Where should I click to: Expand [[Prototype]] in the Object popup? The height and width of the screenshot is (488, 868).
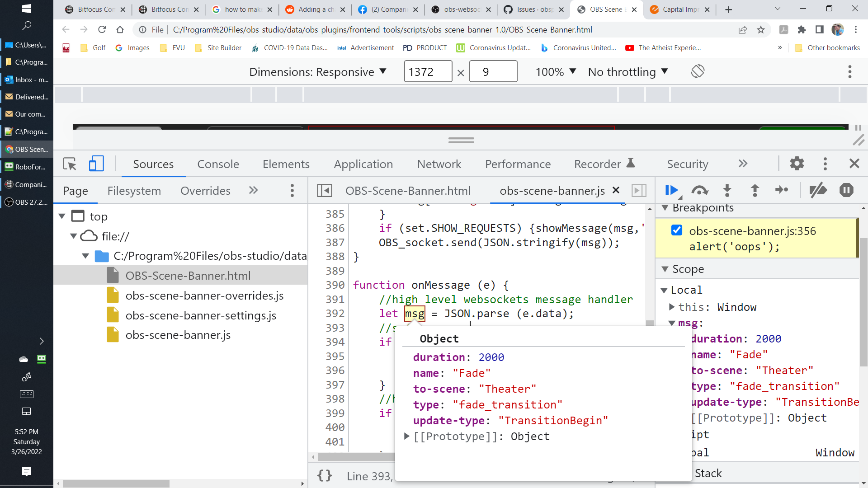[x=406, y=436]
